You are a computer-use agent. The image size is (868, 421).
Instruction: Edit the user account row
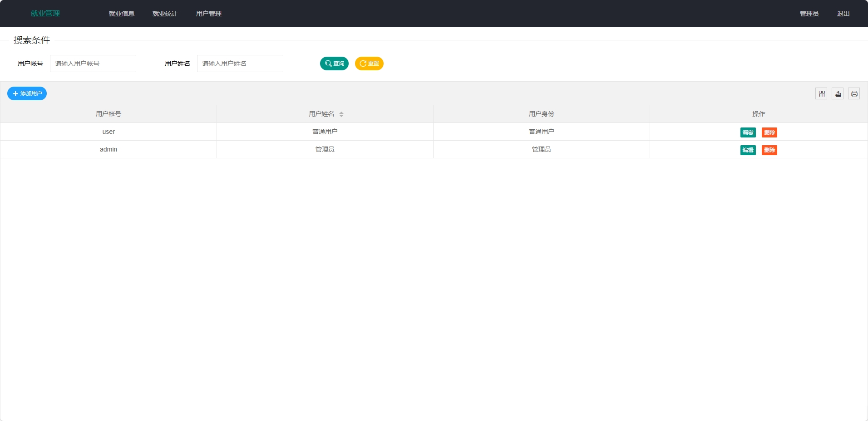748,132
